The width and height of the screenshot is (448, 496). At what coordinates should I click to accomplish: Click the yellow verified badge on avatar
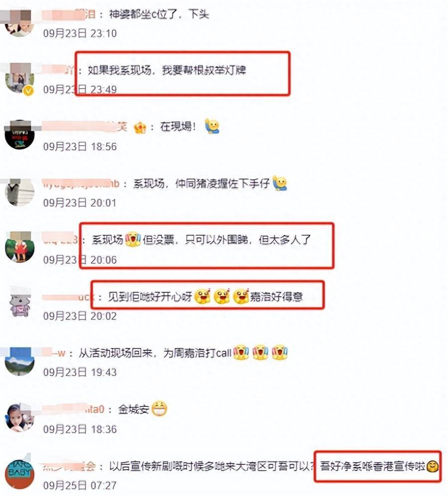click(x=28, y=92)
